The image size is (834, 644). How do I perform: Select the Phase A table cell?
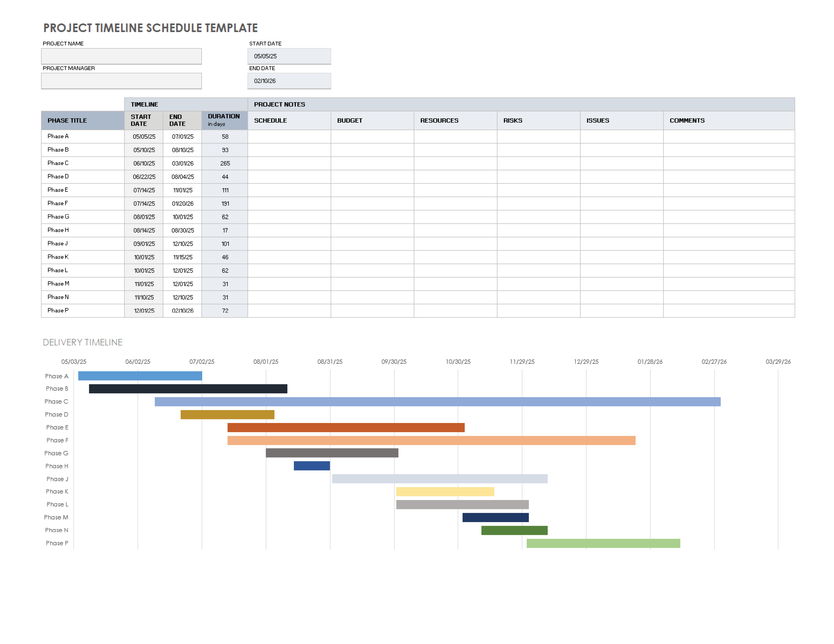(x=83, y=137)
